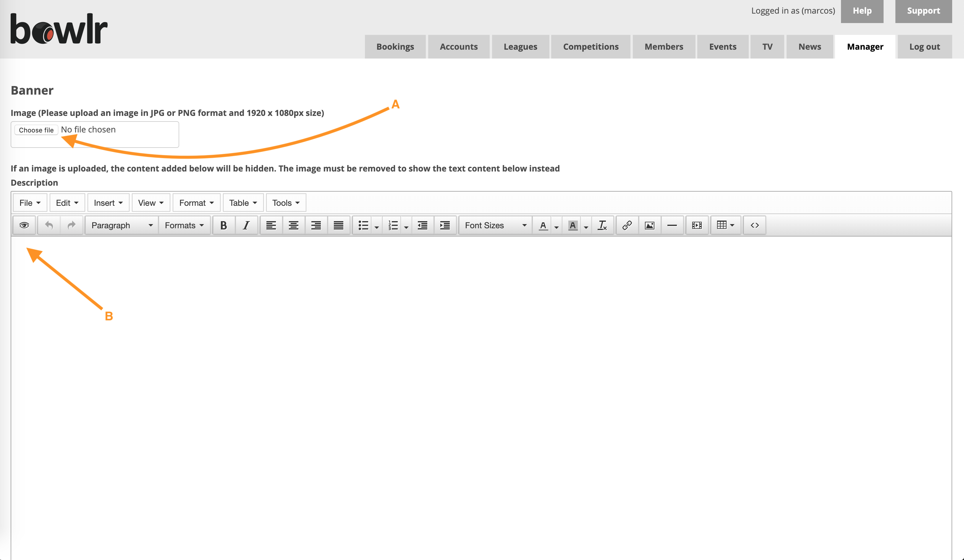Open the table insert toolbar button
This screenshot has height=560, width=964.
click(726, 225)
